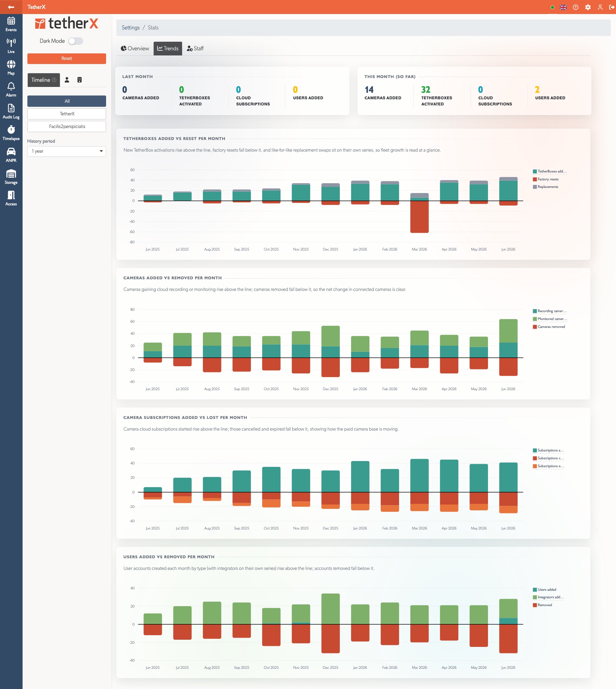Viewport: 616px width, 689px height.
Task: Select the person filter icon
Action: [67, 80]
